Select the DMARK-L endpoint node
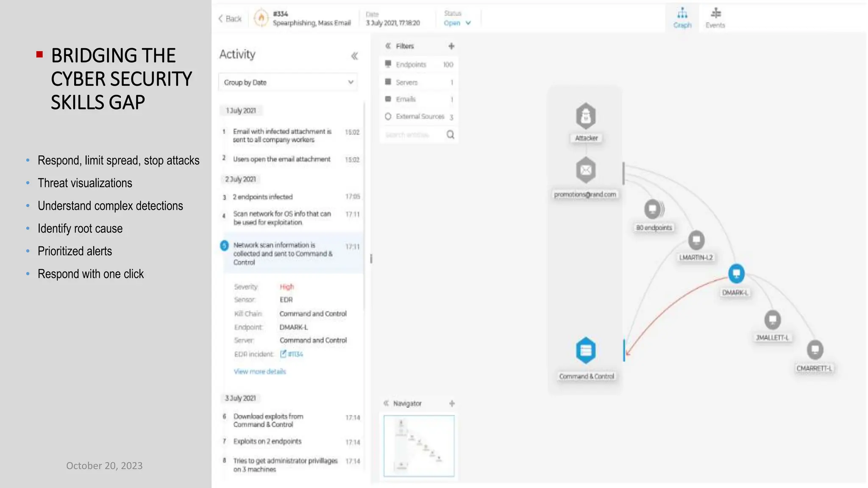The width and height of the screenshot is (868, 488). [x=736, y=274]
